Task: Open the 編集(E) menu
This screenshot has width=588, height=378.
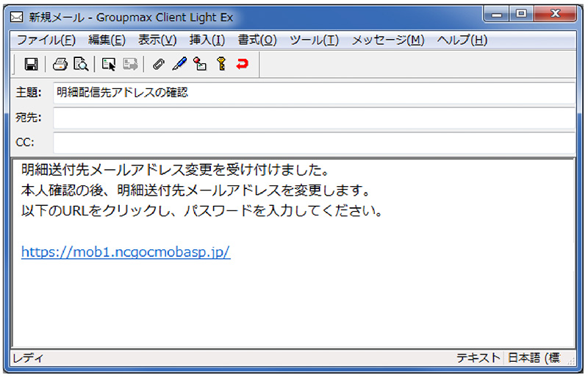Action: [107, 40]
